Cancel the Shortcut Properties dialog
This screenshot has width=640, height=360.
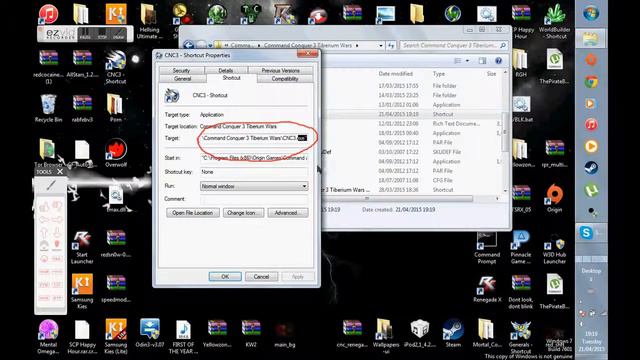(261, 276)
